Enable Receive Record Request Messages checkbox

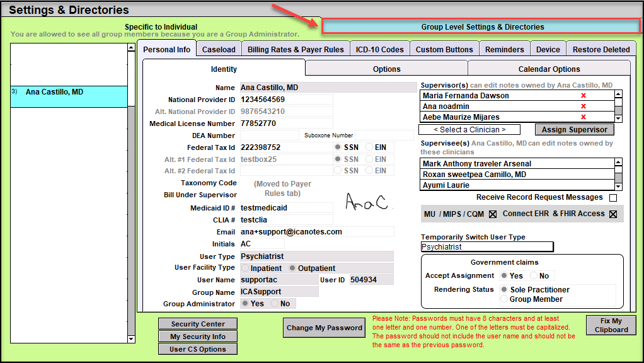coord(613,198)
